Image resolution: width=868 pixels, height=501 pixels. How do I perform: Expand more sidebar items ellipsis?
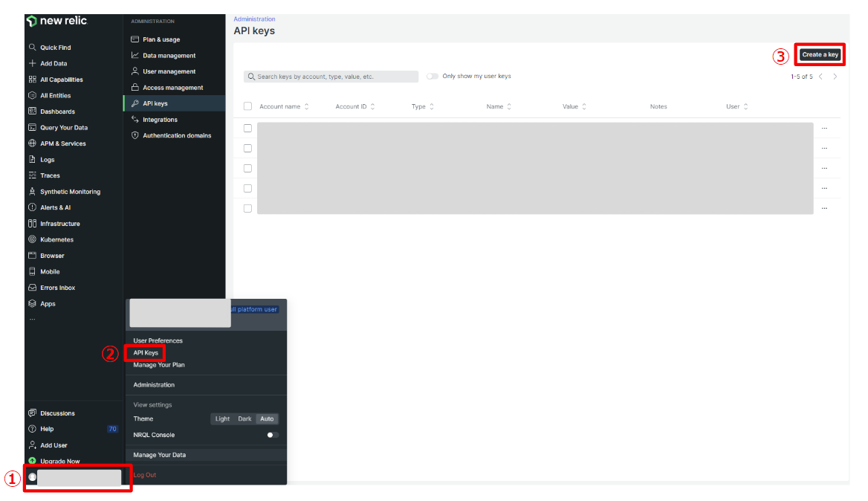[32, 320]
